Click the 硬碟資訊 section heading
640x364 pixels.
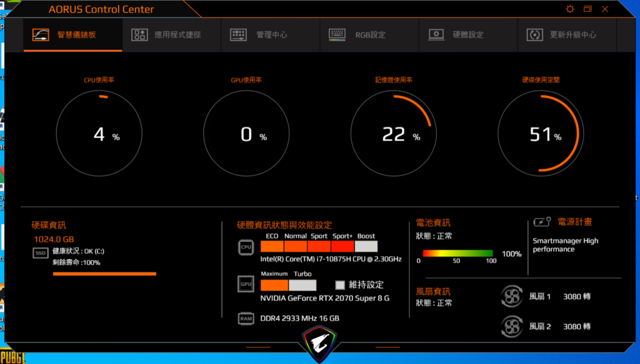pos(49,225)
